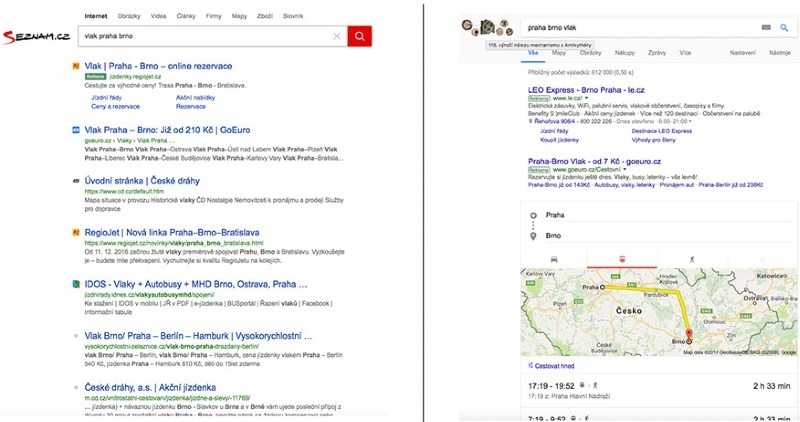Image resolution: width=800 pixels, height=422 pixels.
Task: Open 'Vlak | Praha - Brno – online rezervace' result
Action: coord(158,66)
